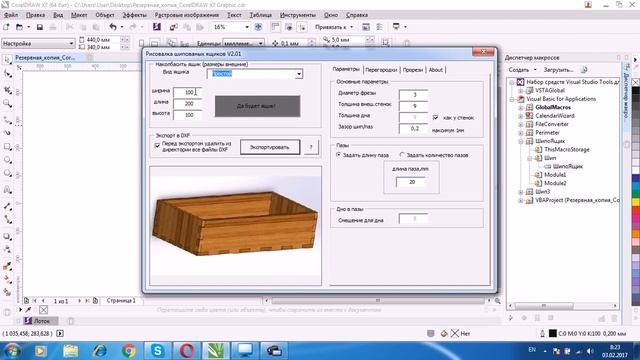Expand the Шип3 tree node
This screenshot has height=360, width=640.
520,192
